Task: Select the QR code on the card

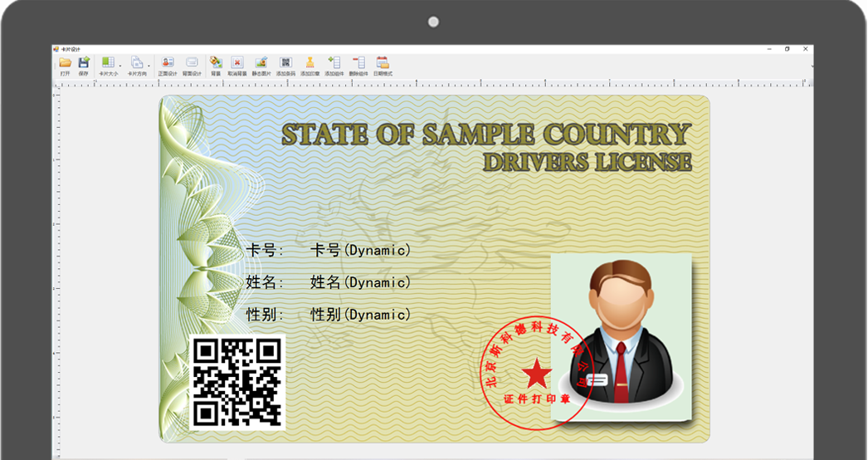Action: 237,383
